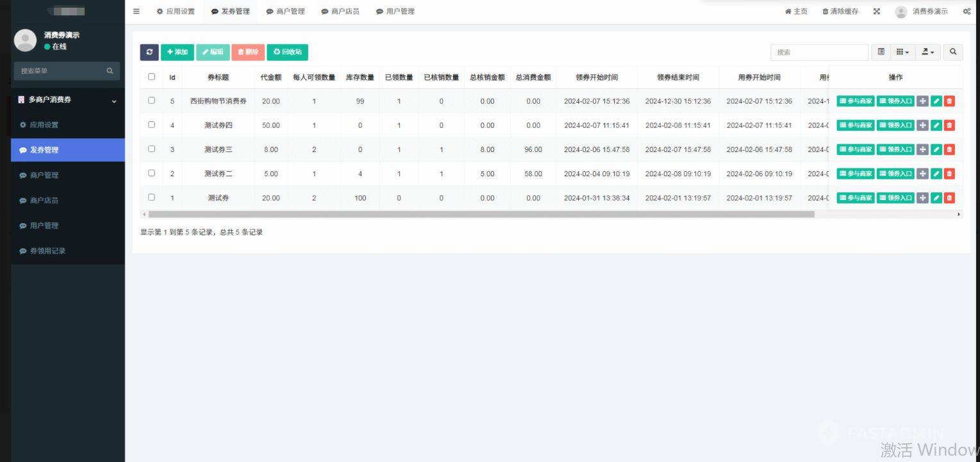Edit row 测试券二 with pencil icon
Screen dimensions: 980x462
click(936, 174)
